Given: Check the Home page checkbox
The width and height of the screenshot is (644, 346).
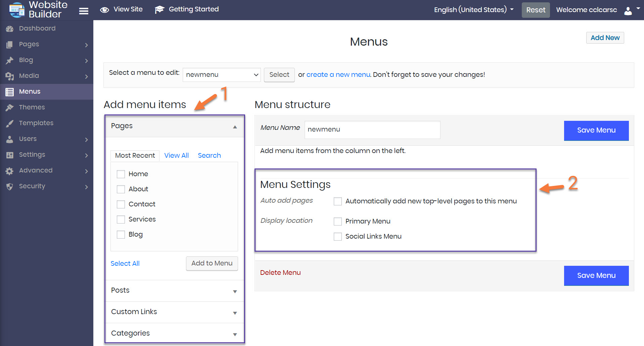Looking at the screenshot, I should (121, 174).
